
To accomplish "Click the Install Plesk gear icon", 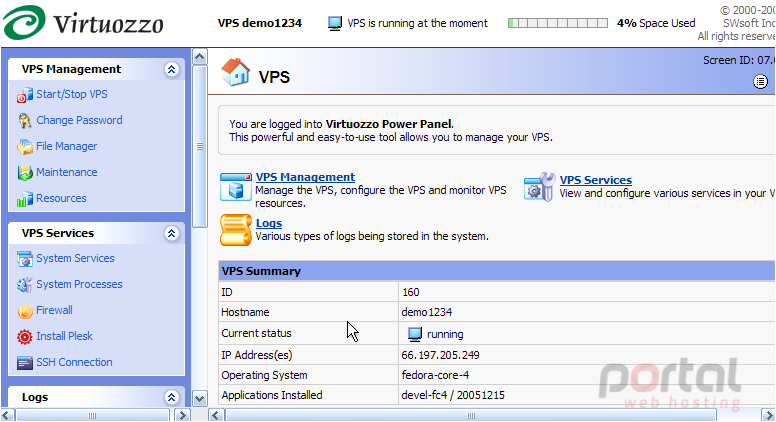I will point(25,336).
